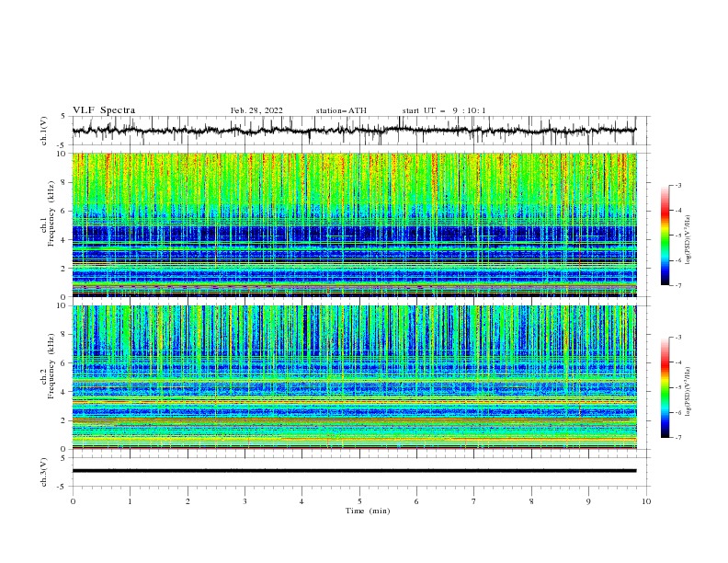Click time axis tick label "5"
Viewport: 728px width, 563px height.
(359, 501)
